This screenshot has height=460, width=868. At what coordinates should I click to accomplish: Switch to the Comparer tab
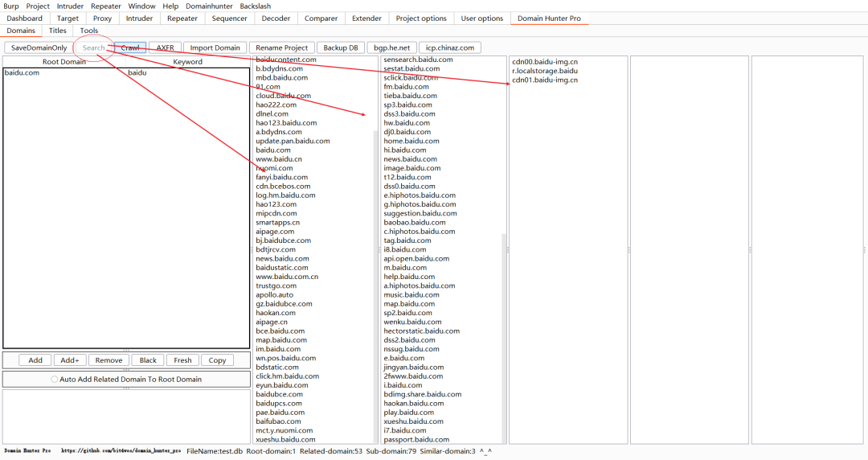click(x=321, y=18)
